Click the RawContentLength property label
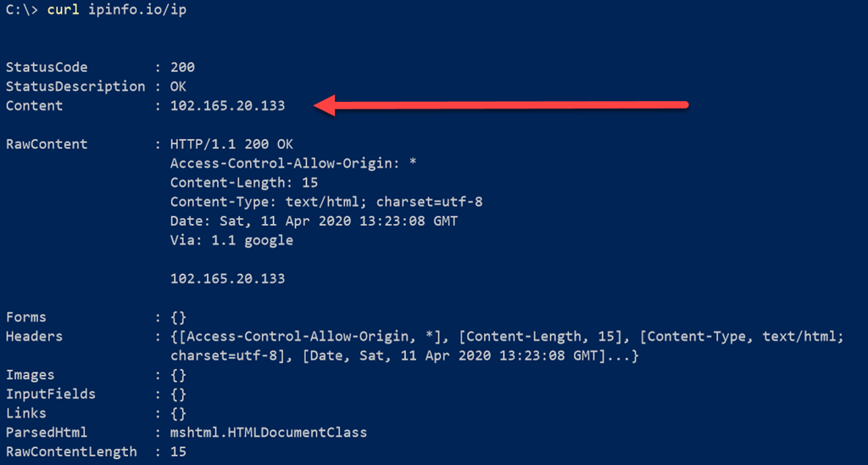This screenshot has height=465, width=868. (71, 452)
